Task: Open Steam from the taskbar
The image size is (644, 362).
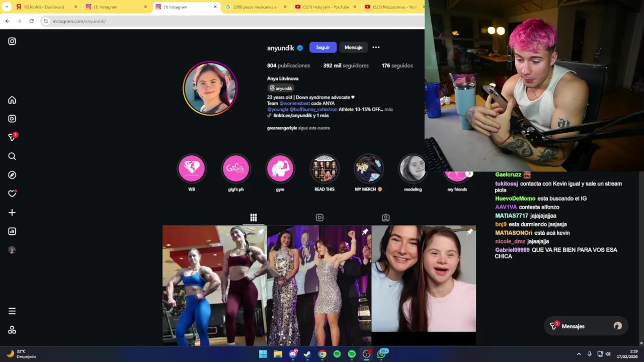Action: click(307, 354)
